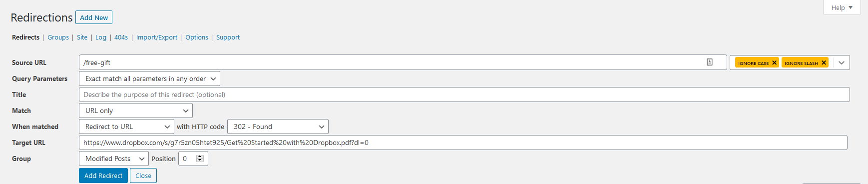This screenshot has height=184, width=868.
Task: Expand the URL flags dropdown arrow
Action: pyautogui.click(x=842, y=62)
